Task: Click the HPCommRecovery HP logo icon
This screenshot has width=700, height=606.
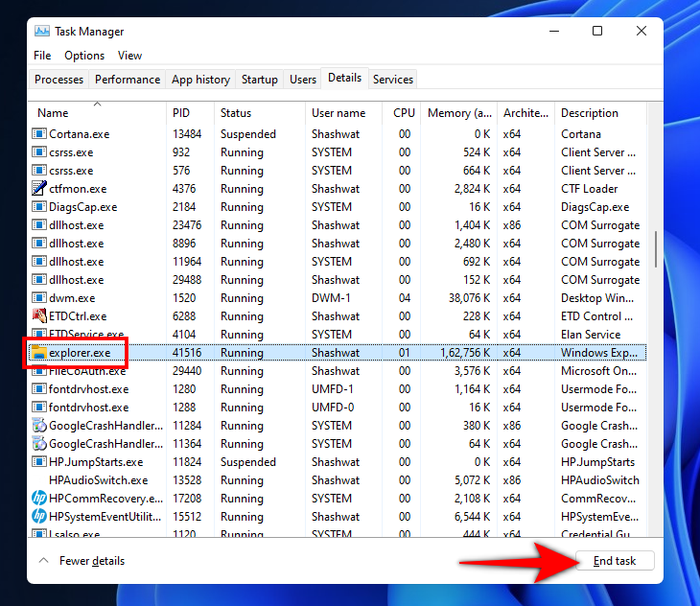Action: tap(39, 499)
